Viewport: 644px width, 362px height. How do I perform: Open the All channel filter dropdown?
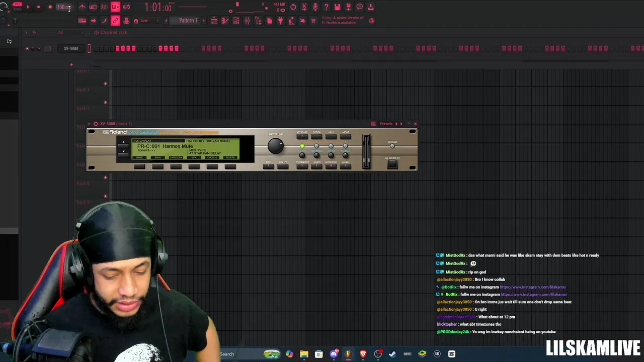point(70,32)
